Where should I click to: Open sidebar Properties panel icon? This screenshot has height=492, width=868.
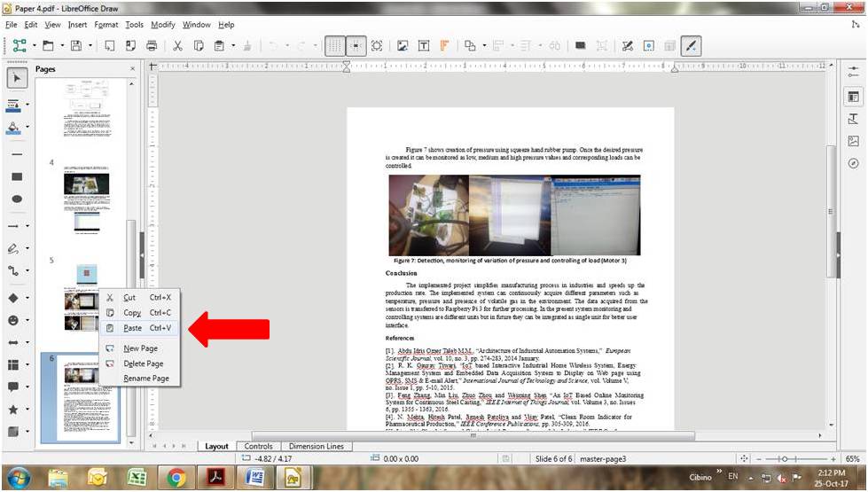tap(853, 97)
